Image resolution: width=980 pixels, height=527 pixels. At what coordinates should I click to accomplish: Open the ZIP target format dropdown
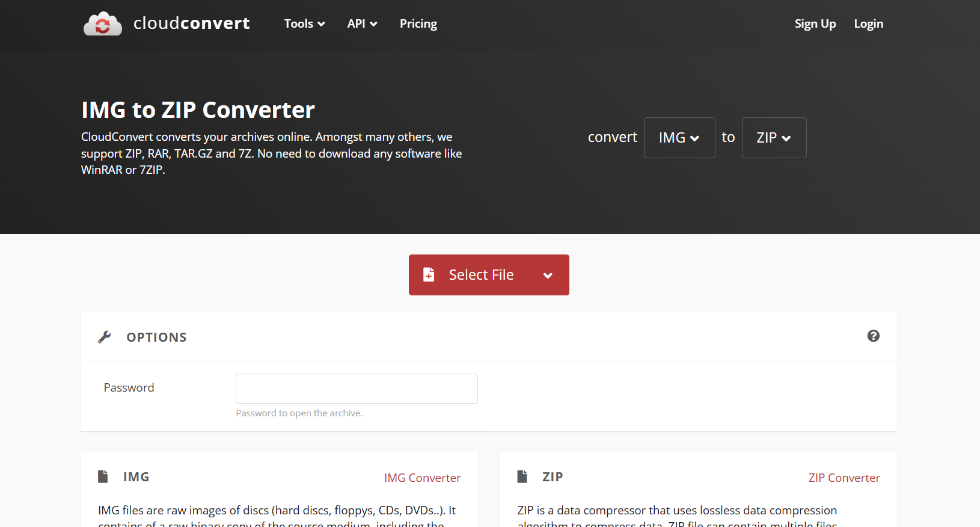774,138
